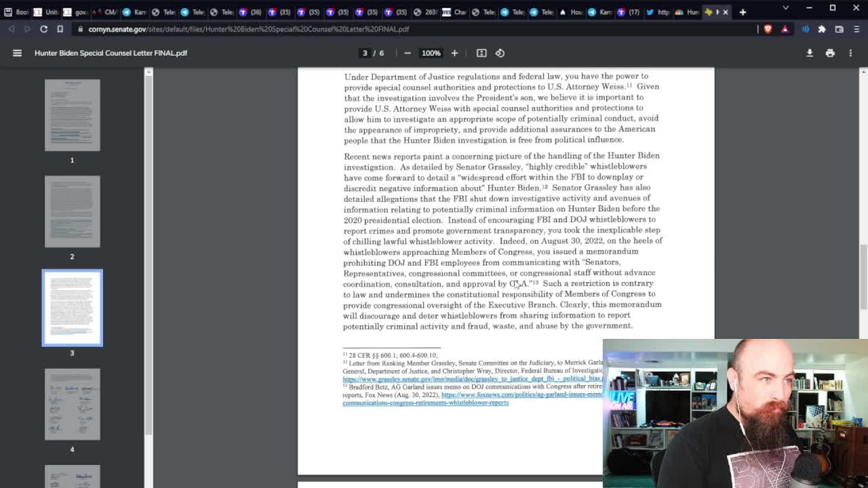Open the Grassley senate.gov footnote link
This screenshot has height=488, width=868.
tap(472, 379)
